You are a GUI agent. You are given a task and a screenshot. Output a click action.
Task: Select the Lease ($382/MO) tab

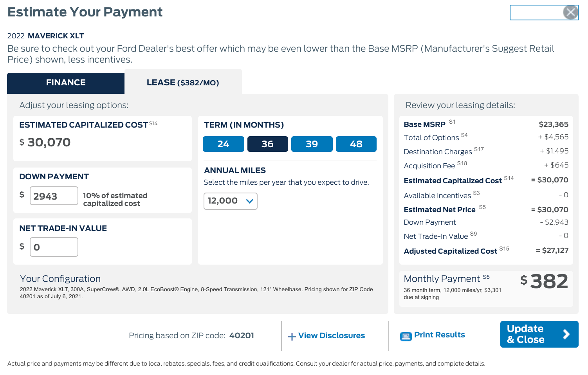tap(183, 83)
